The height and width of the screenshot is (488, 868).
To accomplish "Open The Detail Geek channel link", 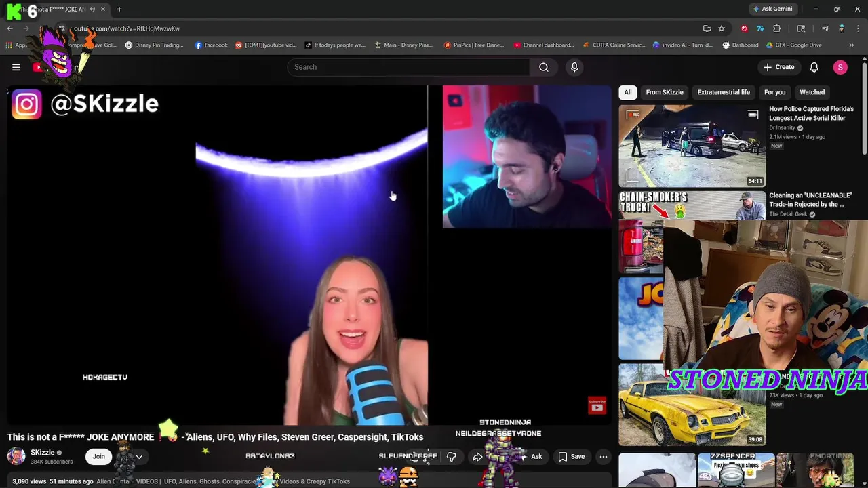I will [x=788, y=214].
